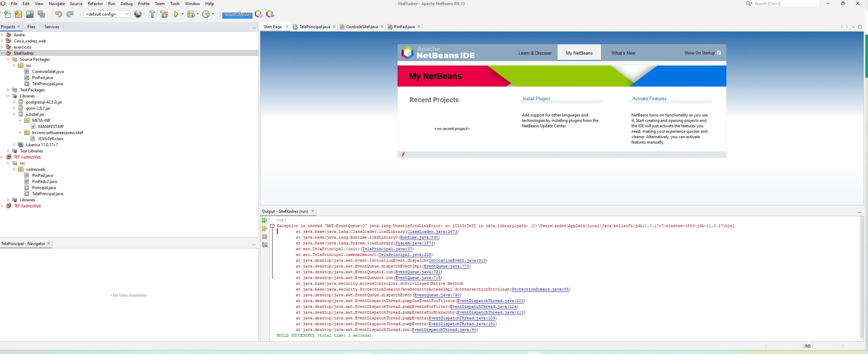
Task: Click the New File toolbar icon
Action: coord(7,14)
